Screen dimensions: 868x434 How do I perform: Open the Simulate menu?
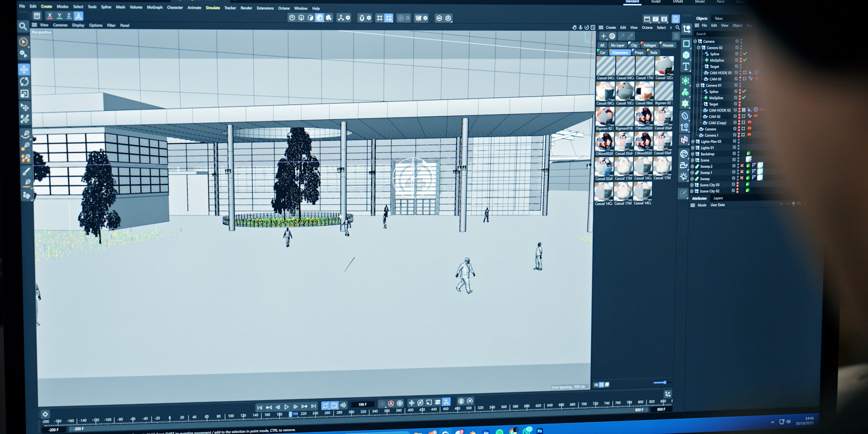(213, 8)
